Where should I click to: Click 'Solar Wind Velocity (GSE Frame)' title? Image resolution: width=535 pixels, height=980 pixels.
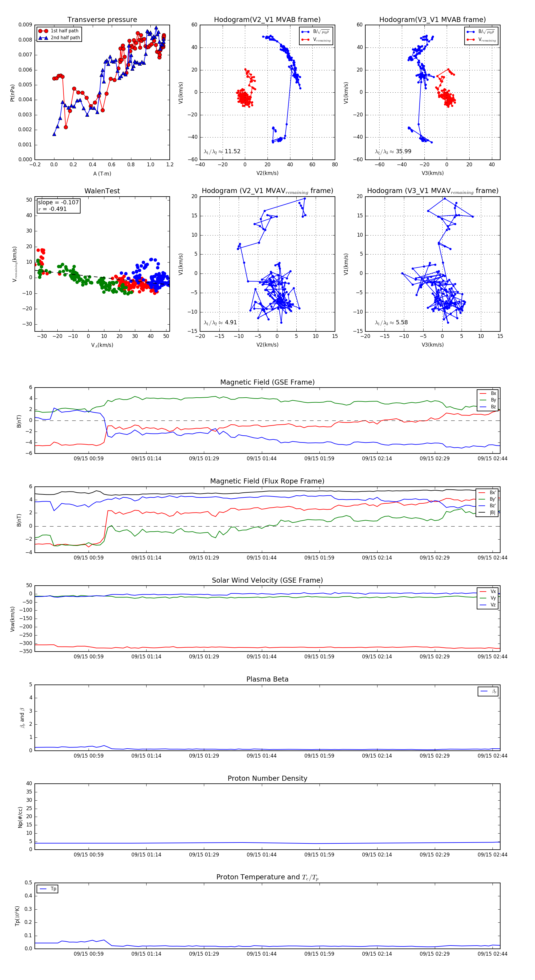[x=267, y=580]
